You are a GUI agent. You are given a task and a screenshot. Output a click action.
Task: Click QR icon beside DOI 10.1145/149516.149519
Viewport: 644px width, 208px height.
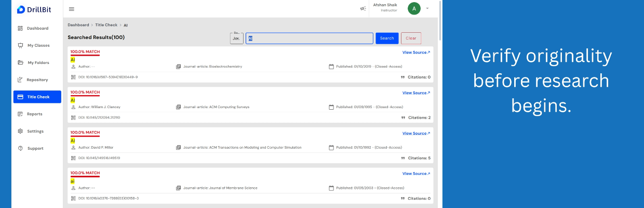[73, 158]
